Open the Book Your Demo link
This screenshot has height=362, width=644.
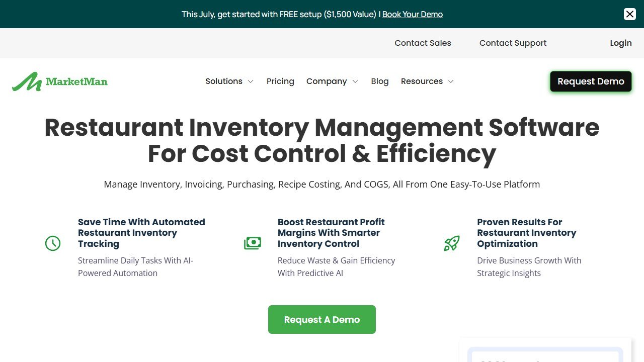pyautogui.click(x=413, y=14)
